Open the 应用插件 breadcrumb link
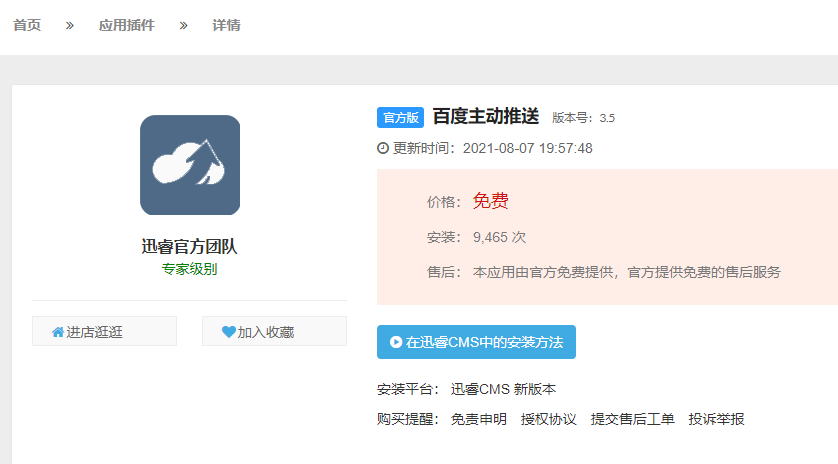The height and width of the screenshot is (464, 838). [127, 25]
